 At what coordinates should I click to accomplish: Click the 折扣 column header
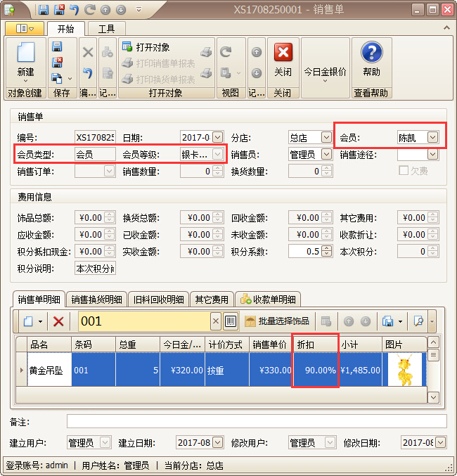coord(315,345)
